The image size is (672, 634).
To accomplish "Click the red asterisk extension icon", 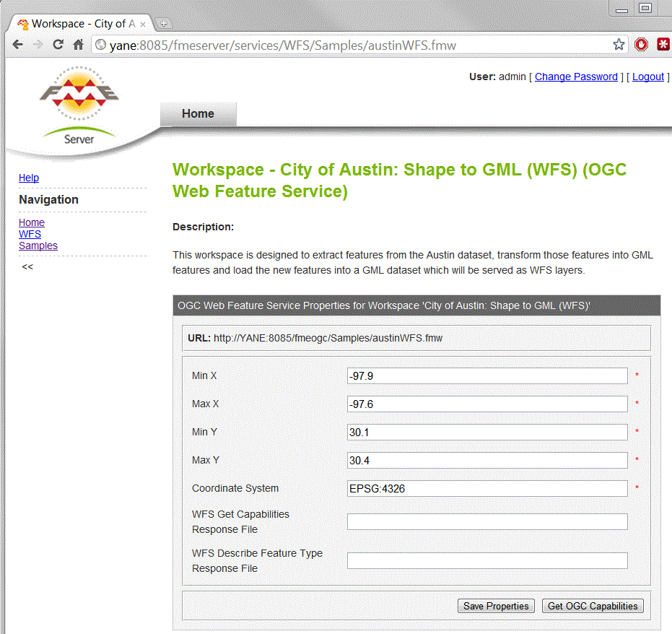I will [663, 45].
